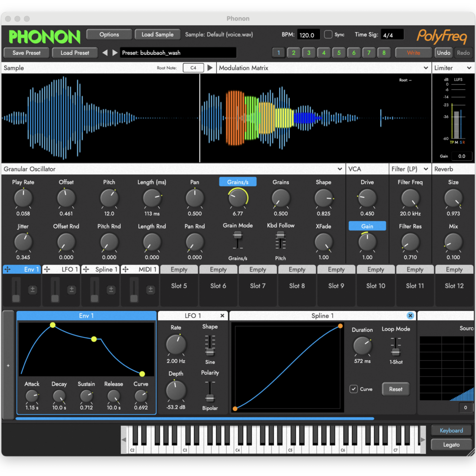Click the Env 1 slot depth slider
This screenshot has width=476, height=476.
[x=16, y=290]
